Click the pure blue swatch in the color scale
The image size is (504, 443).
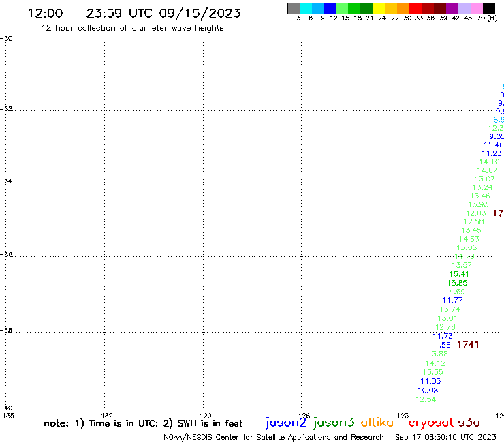click(330, 8)
